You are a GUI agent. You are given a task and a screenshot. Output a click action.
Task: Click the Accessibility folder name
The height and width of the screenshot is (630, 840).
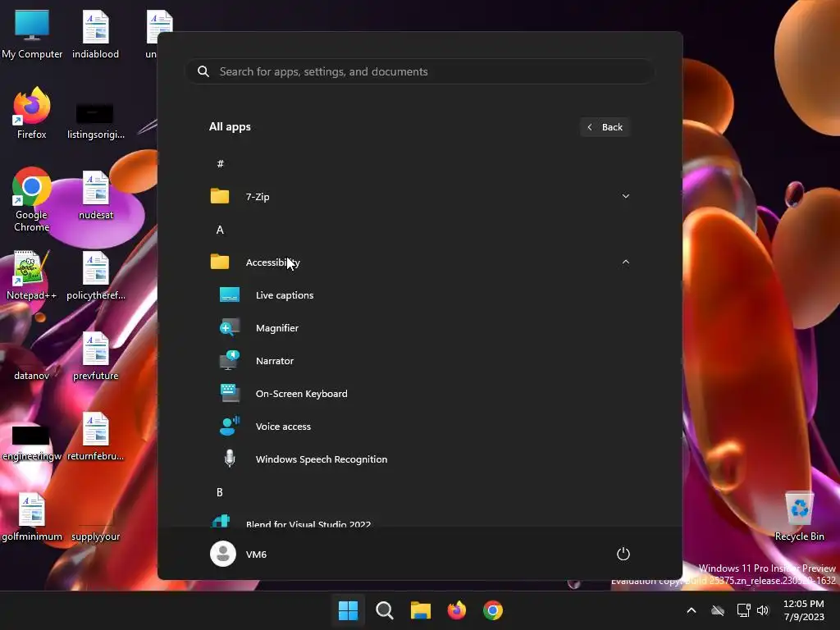pos(272,262)
